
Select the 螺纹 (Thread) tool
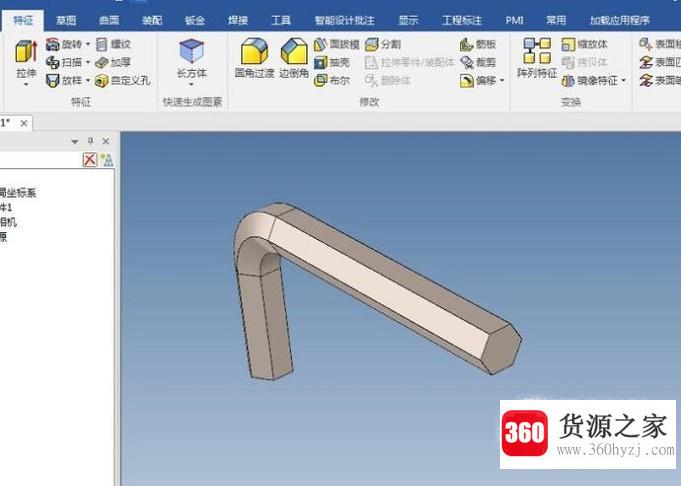[x=113, y=44]
